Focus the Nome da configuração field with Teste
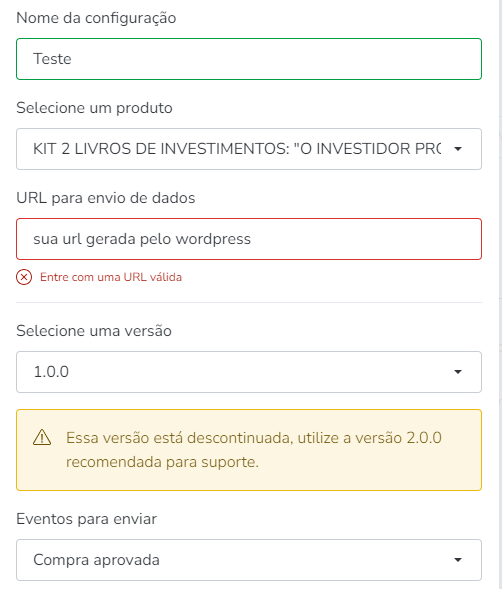Viewport: 502px width, 589px height. click(249, 59)
